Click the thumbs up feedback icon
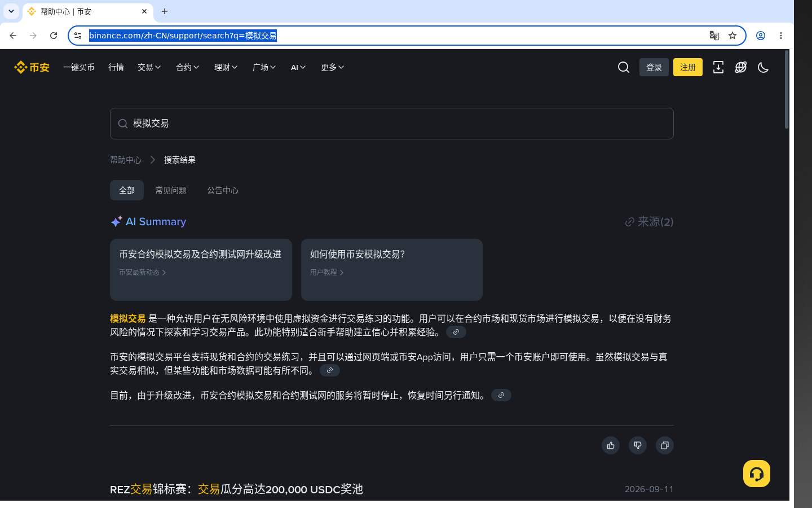The image size is (812, 508). click(611, 445)
